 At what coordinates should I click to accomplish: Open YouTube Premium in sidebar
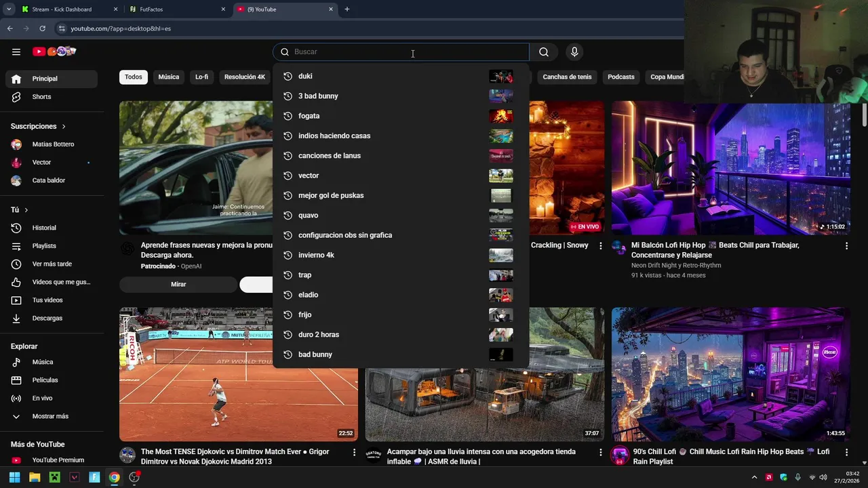coord(52,460)
